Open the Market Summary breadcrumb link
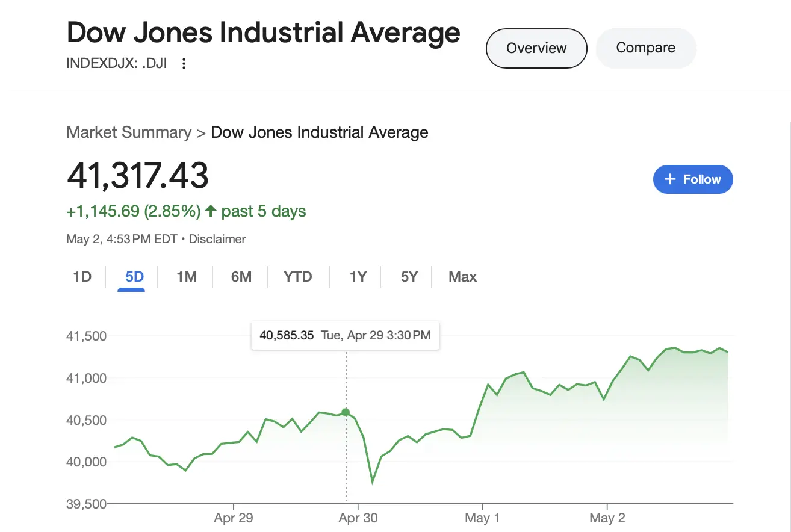Viewport: 791px width, 532px height. [129, 132]
